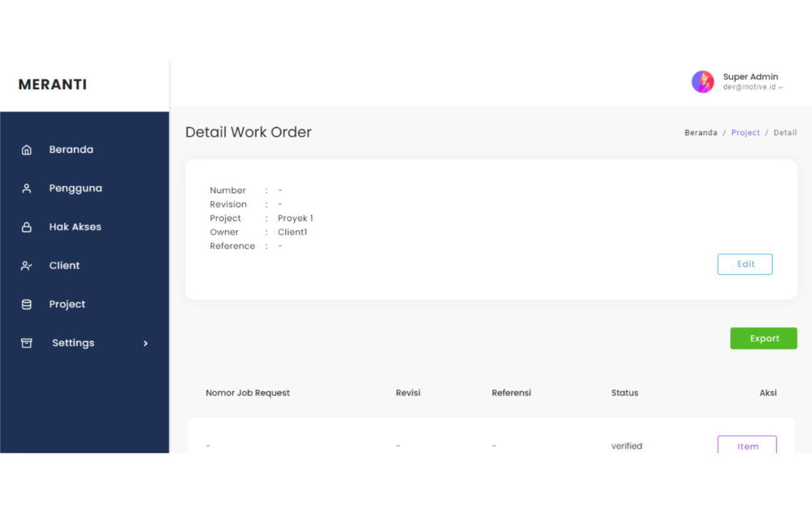Click the Owner field label
This screenshot has width=812, height=508.
(225, 232)
